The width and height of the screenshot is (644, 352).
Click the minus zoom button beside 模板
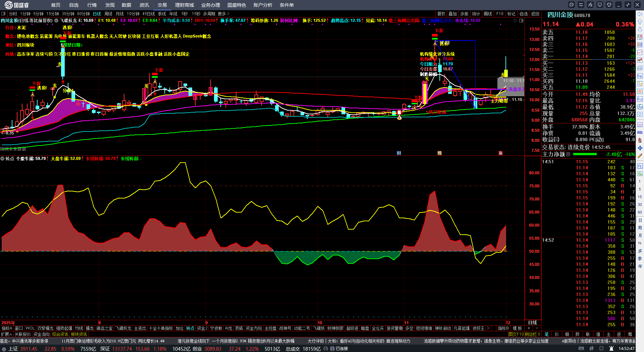point(537,328)
